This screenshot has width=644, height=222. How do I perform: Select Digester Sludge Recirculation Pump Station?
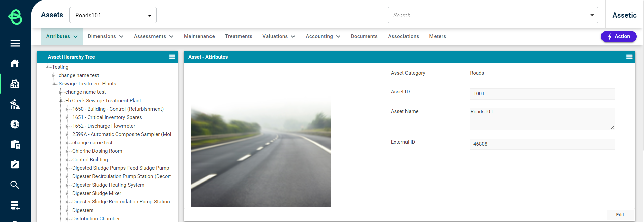[x=121, y=202]
